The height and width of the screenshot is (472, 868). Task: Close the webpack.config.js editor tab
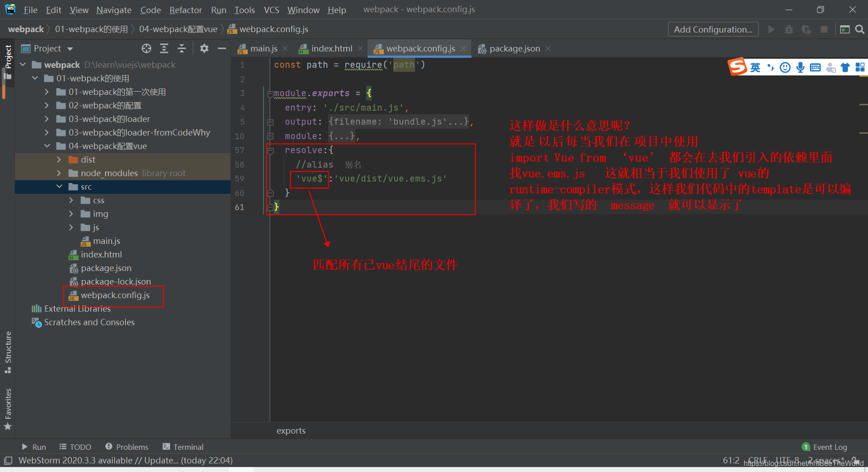pos(463,48)
